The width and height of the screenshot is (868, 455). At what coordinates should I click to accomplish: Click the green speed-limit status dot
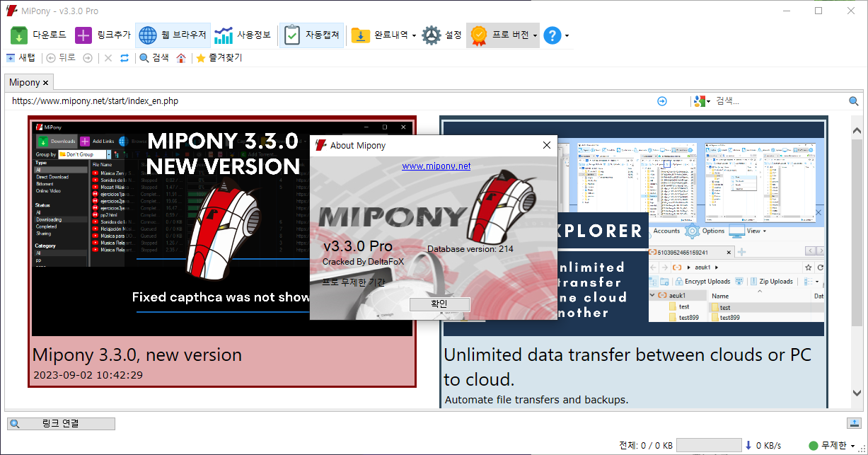click(x=814, y=446)
